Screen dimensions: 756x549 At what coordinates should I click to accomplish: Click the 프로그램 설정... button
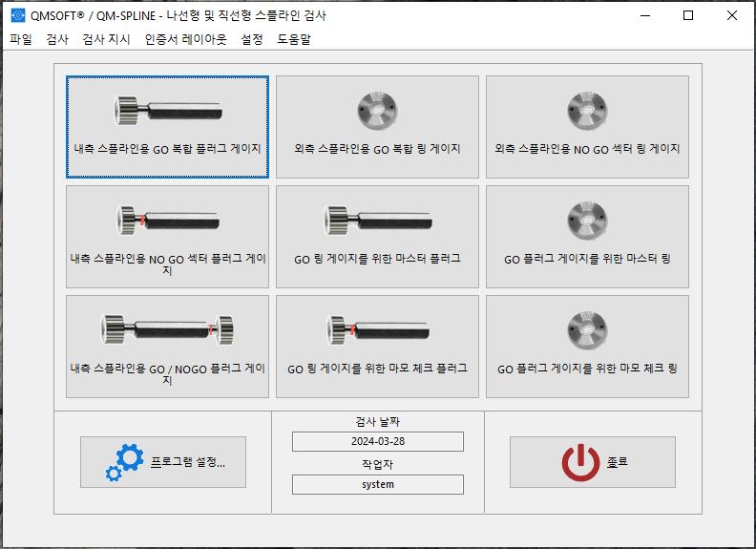163,462
